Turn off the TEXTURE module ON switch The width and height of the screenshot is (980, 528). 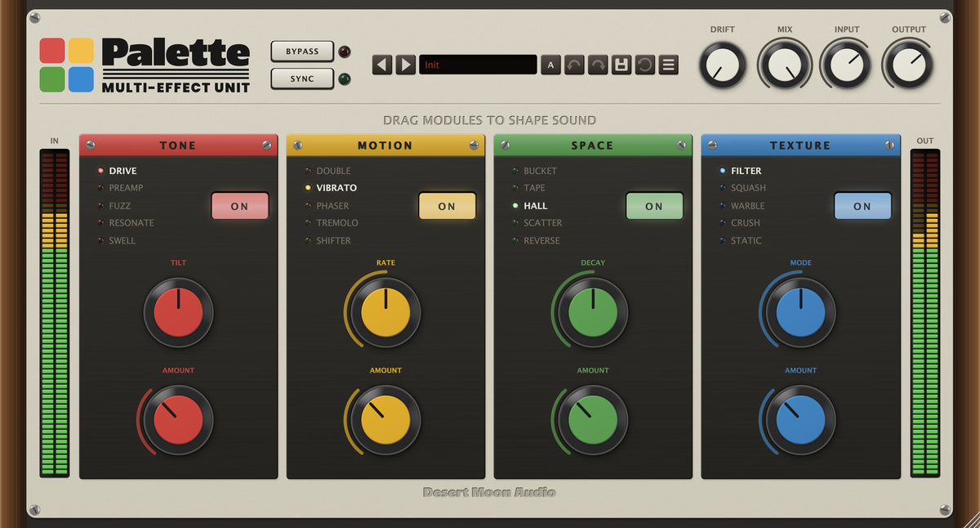pos(862,206)
